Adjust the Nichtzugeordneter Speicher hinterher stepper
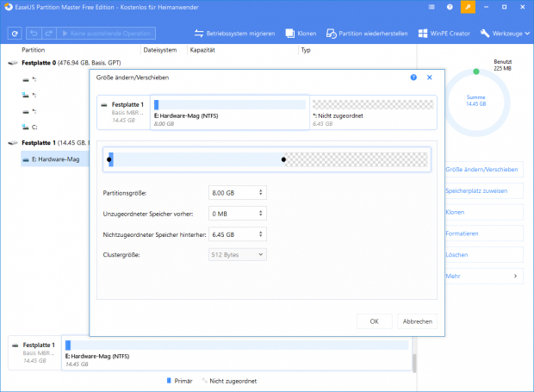534x392 pixels. tap(261, 233)
